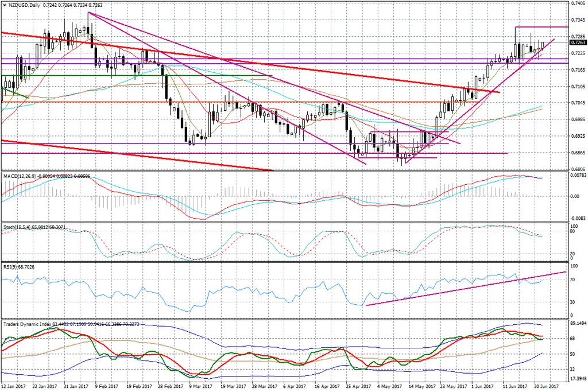This screenshot has width=588, height=392.
Task: Click TDI scale value 68
Action: point(572,339)
